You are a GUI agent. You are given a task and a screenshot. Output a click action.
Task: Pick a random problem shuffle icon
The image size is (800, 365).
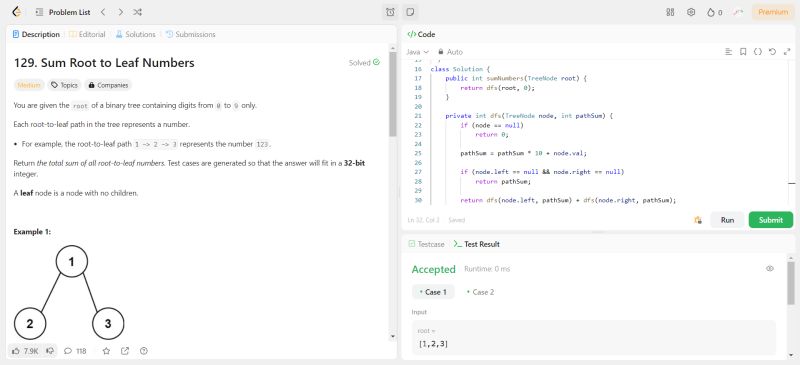coord(137,12)
